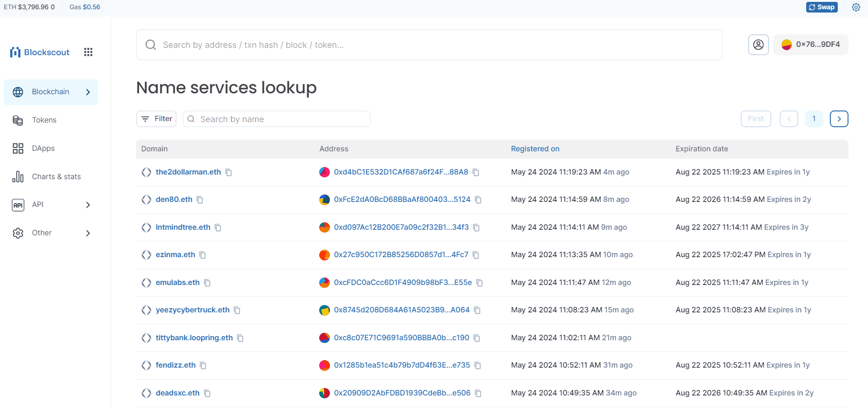Click ENS protocol icon beside den80.eth
Screen dimensions: 868x408
click(x=146, y=200)
